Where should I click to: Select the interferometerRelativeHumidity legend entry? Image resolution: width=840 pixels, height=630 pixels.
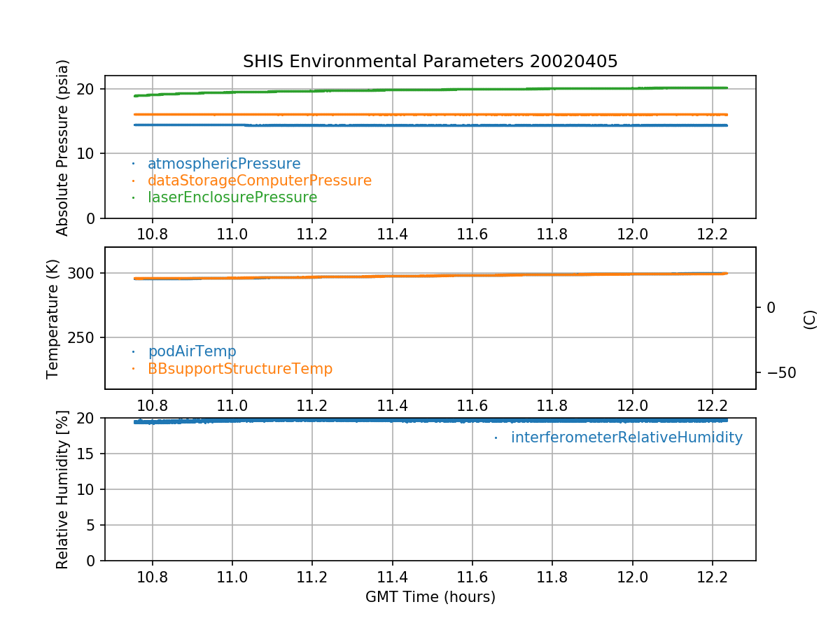click(626, 437)
